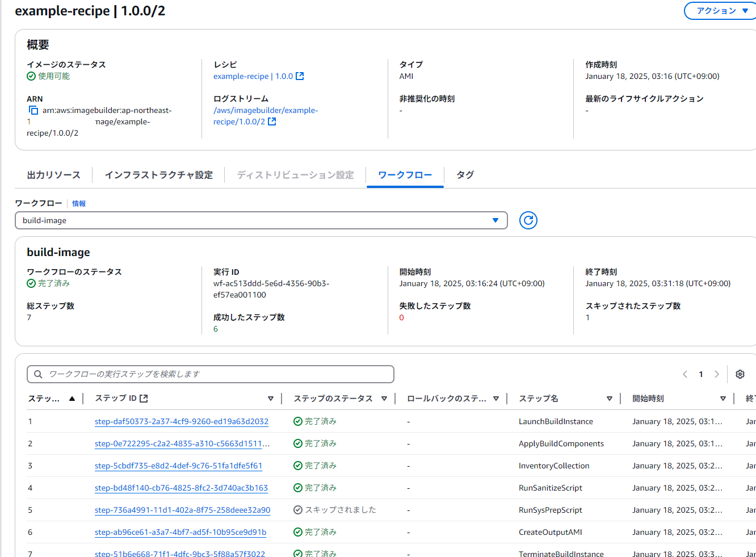Switch to インフラストラクチャ設定 tab
756x557 pixels.
158,175
